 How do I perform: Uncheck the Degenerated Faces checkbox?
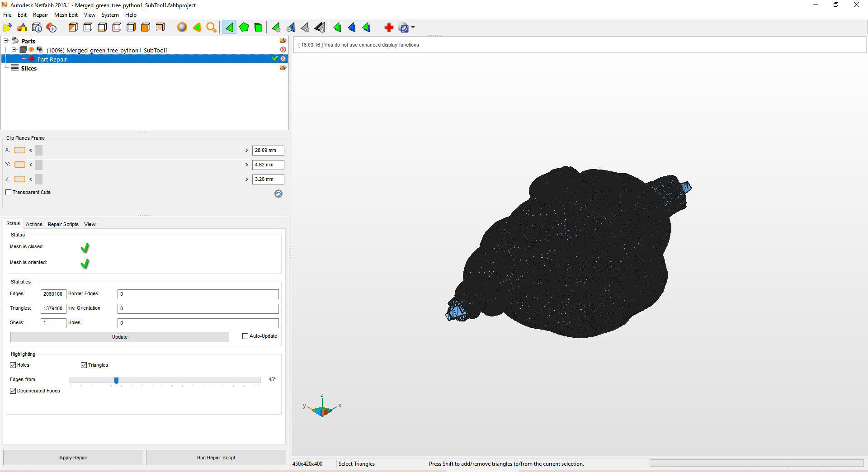pos(13,391)
